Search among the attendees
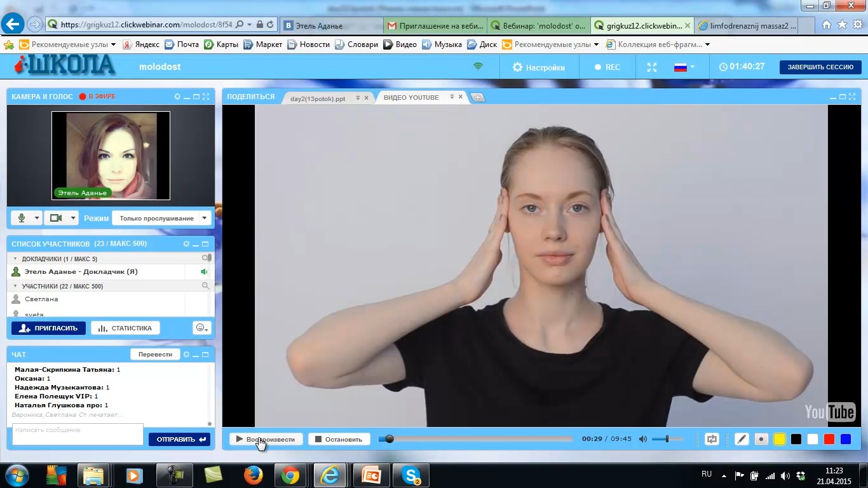 205,286
